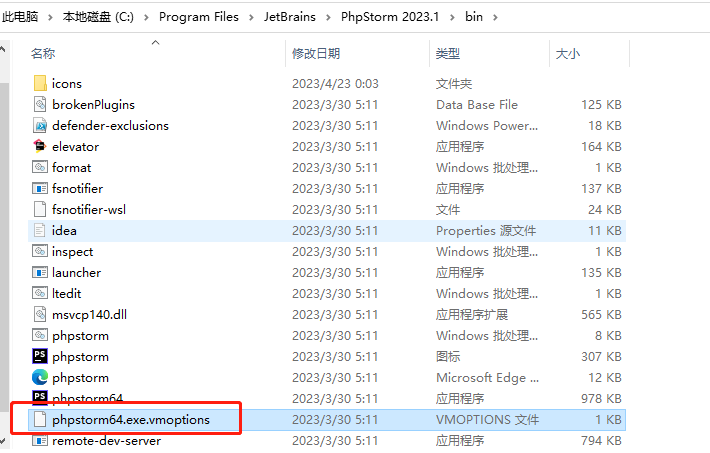Select the launcher application icon
The height and width of the screenshot is (453, 710).
point(40,273)
